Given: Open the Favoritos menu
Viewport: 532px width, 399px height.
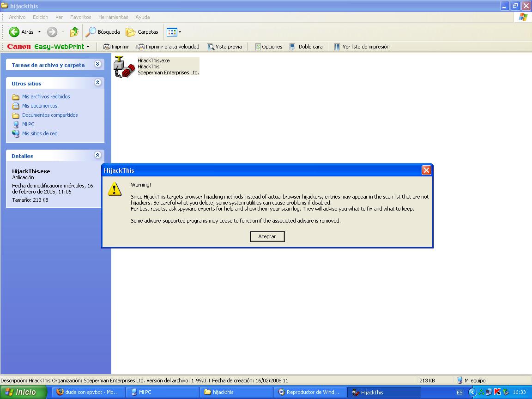Looking at the screenshot, I should [x=80, y=17].
